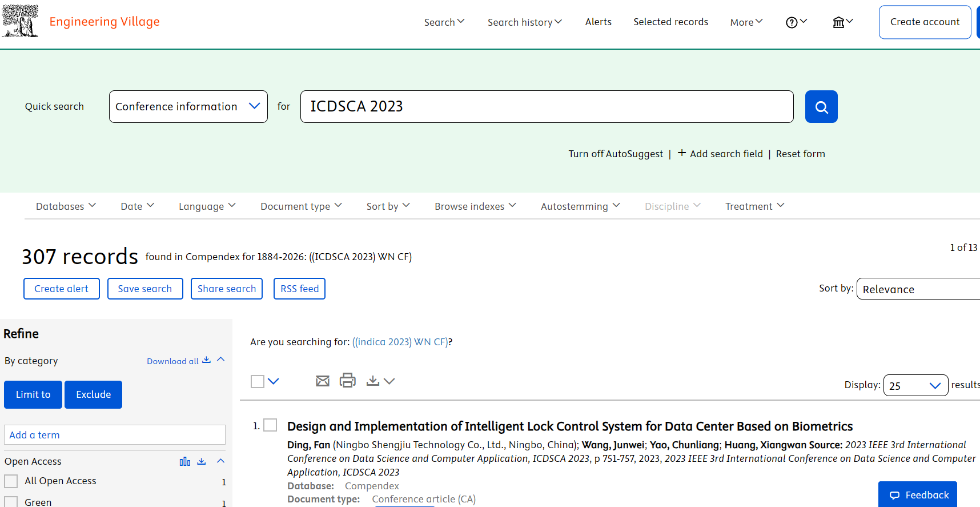
Task: Expand the Date filter menu
Action: click(137, 206)
